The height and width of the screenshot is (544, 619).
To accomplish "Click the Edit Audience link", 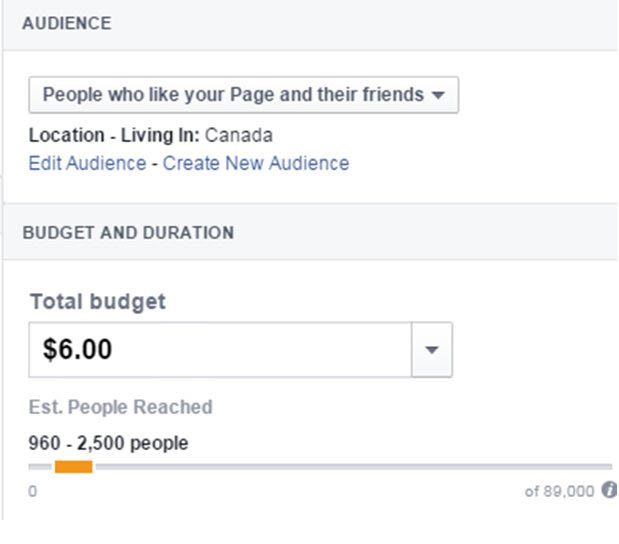I will coord(87,163).
